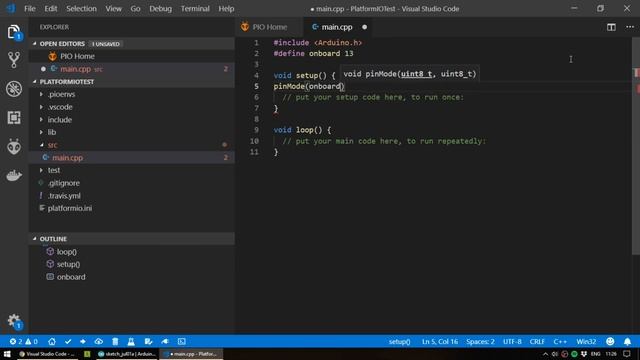Viewport: 640px width, 360px height.
Task: Change line endings via CRLF
Action: coord(537,341)
